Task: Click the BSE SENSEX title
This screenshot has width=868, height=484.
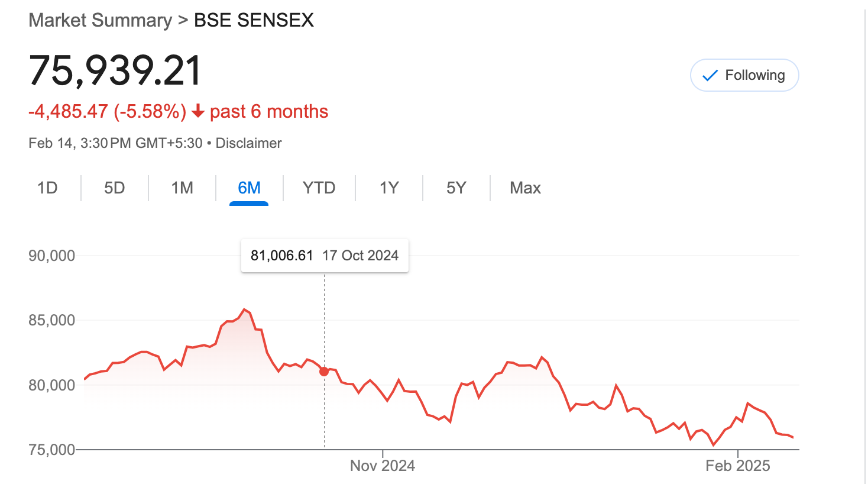Action: 254,20
